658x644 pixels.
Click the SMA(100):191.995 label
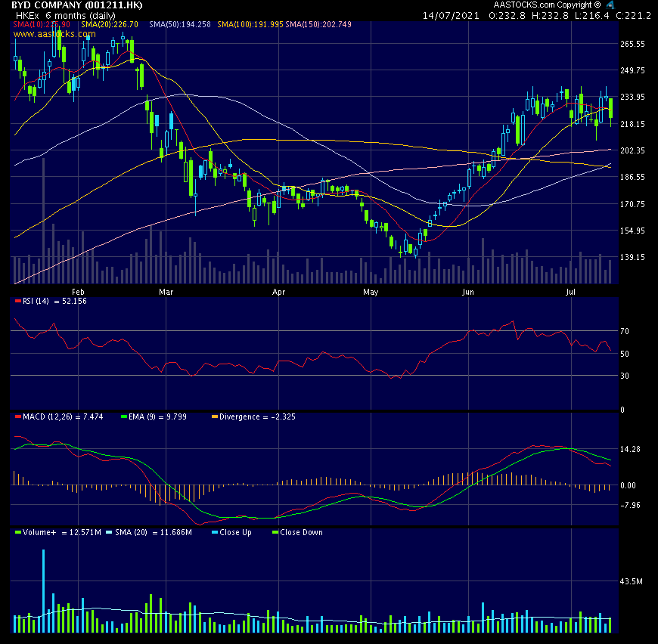(250, 25)
